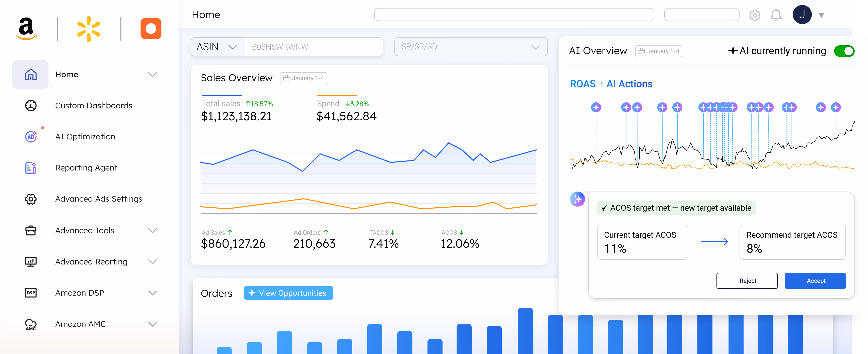868x354 pixels.
Task: Click the Amazon DSP sidebar icon
Action: (31, 293)
